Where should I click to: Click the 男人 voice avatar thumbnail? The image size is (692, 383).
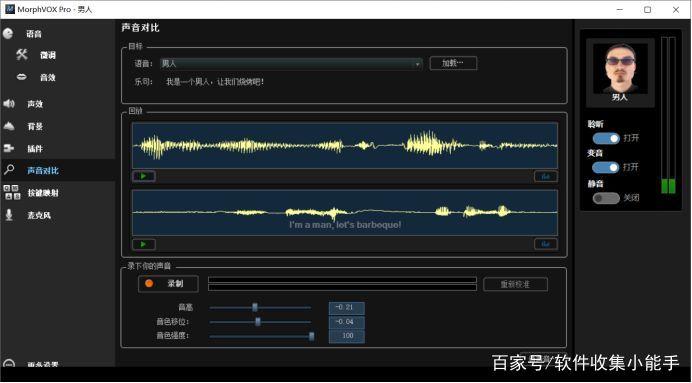(x=620, y=68)
